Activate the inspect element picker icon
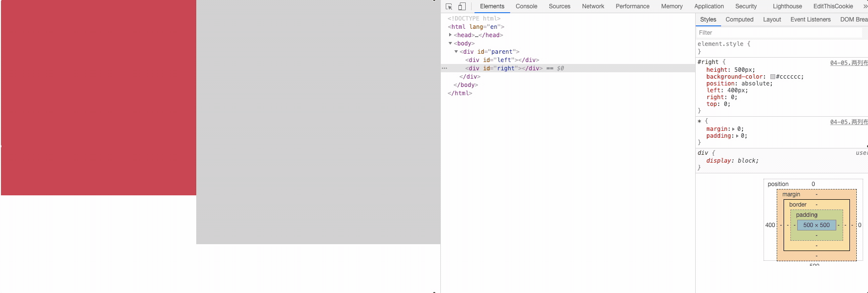This screenshot has height=293, width=868. [x=449, y=6]
